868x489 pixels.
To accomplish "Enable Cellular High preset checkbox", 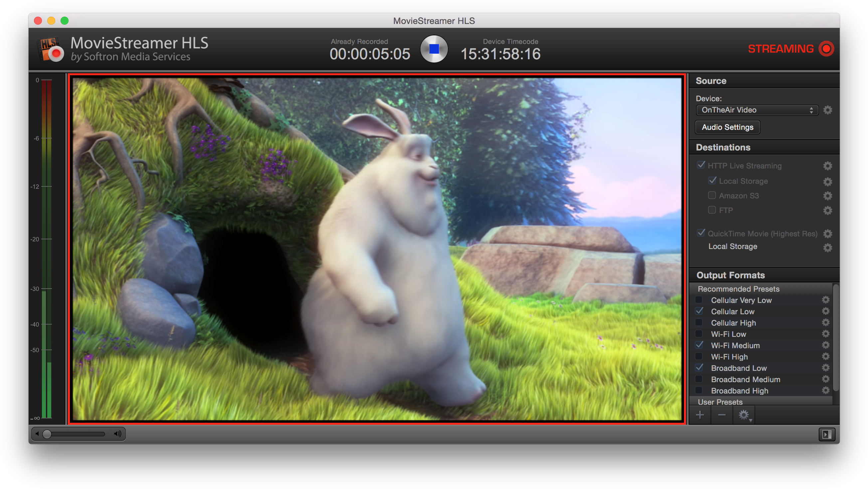I will (x=699, y=323).
